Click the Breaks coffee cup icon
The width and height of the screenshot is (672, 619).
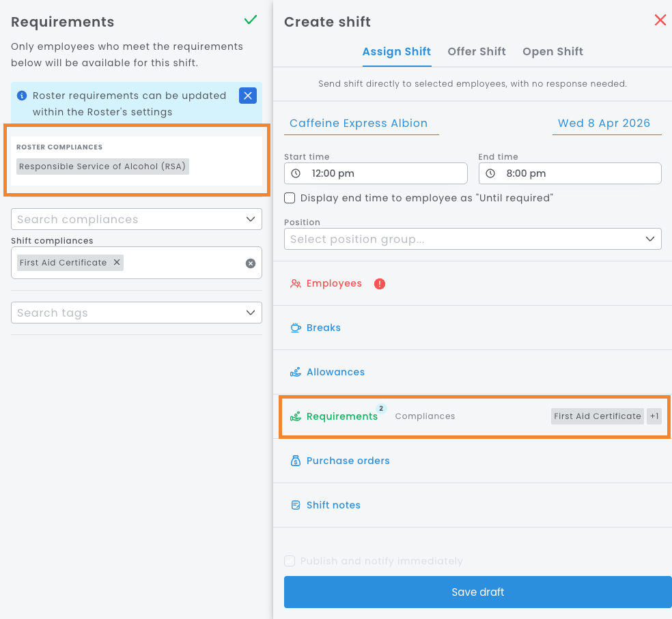click(296, 328)
